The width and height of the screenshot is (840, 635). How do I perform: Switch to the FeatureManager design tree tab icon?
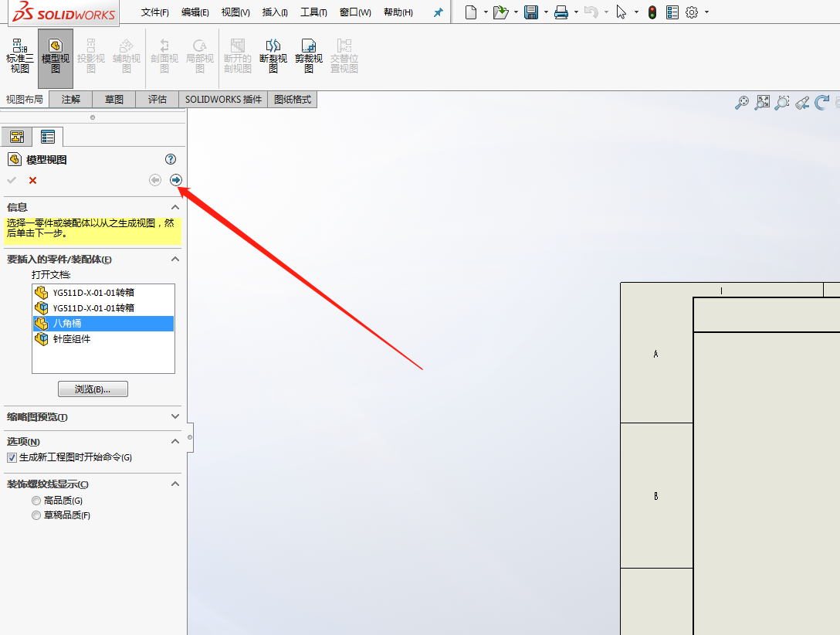pyautogui.click(x=17, y=137)
